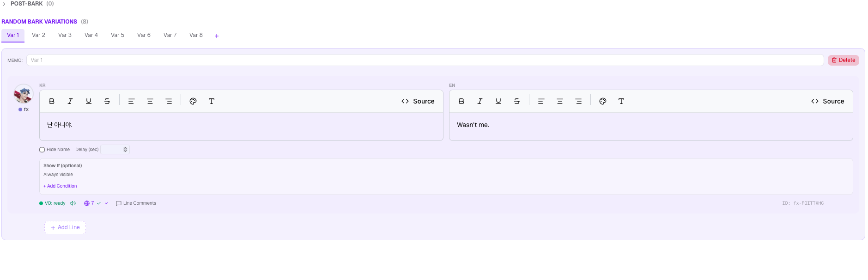Delete the Var 1 variation
868x280 pixels.
[843, 60]
